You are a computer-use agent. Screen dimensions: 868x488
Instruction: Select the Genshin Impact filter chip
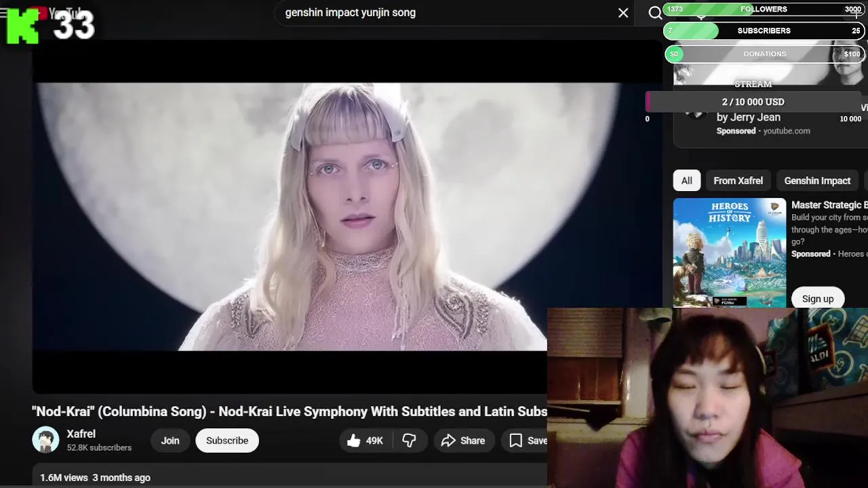[x=817, y=180]
